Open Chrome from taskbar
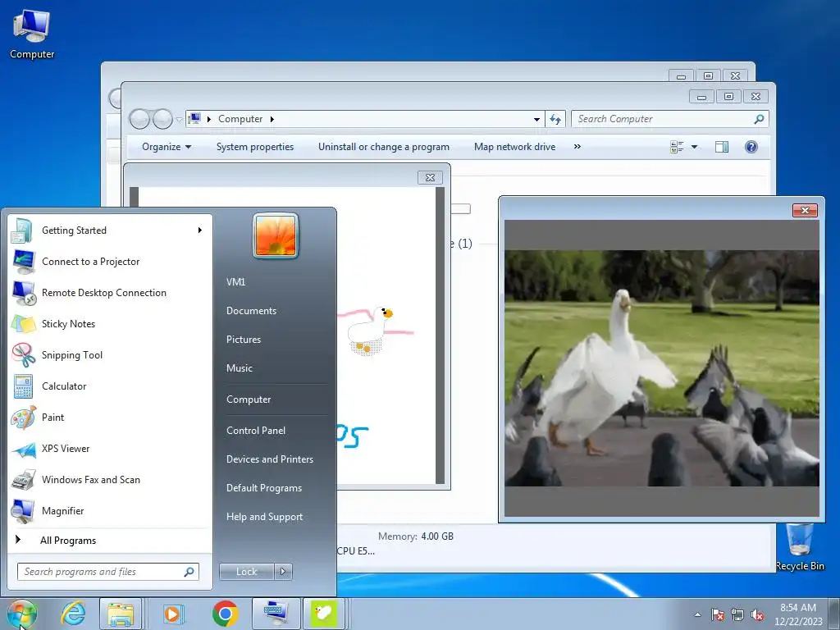 [x=225, y=614]
